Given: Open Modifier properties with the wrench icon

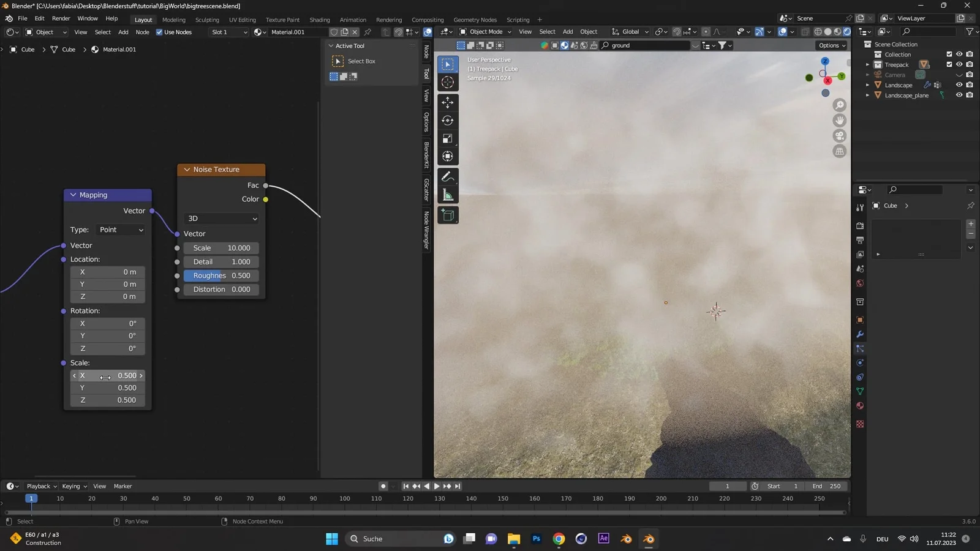Looking at the screenshot, I should coord(860,334).
